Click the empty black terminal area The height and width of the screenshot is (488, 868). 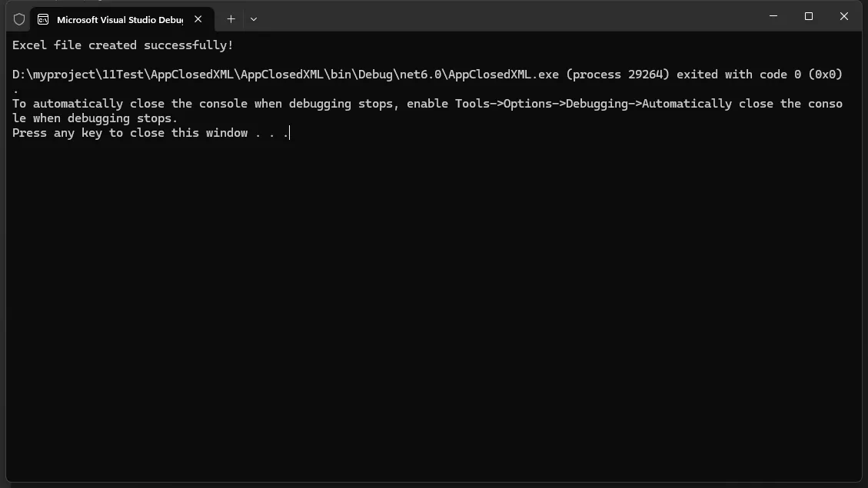point(431,307)
